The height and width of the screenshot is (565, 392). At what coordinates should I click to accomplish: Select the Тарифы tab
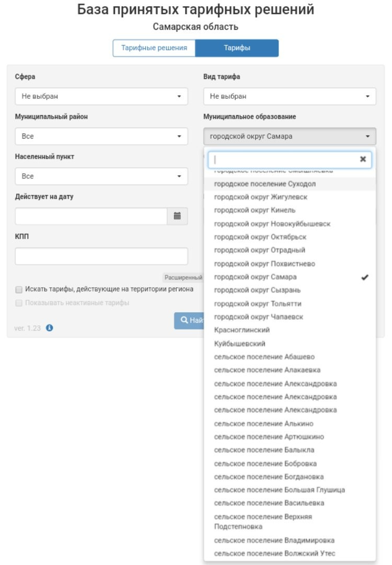(237, 48)
